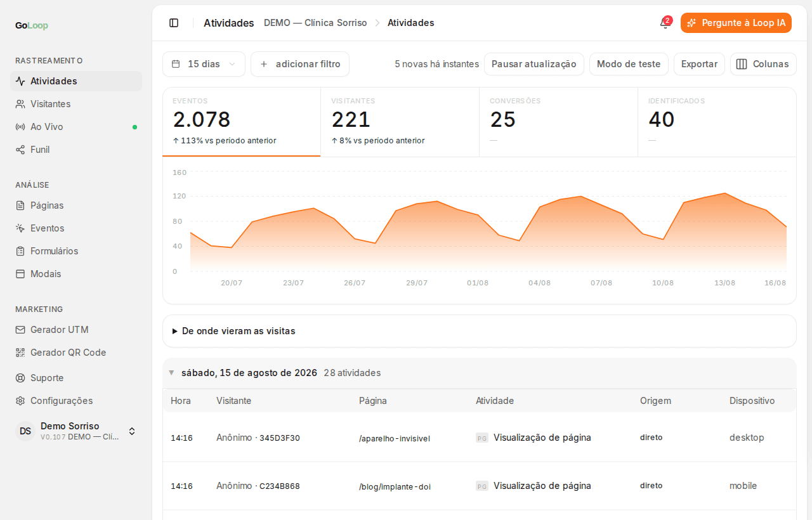Click the Páginas document icon
The height and width of the screenshot is (520, 812).
(20, 205)
